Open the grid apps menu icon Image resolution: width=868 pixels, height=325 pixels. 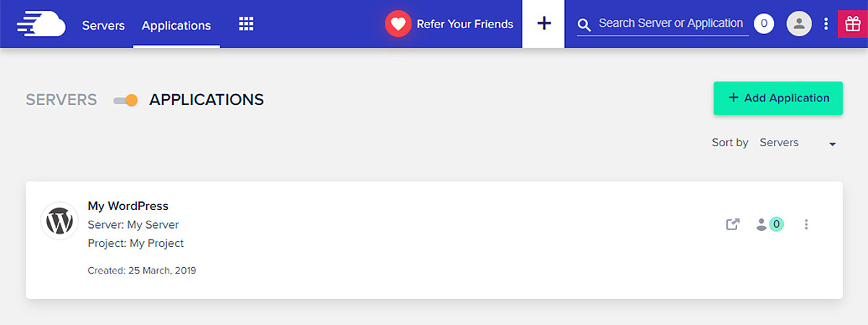click(246, 25)
